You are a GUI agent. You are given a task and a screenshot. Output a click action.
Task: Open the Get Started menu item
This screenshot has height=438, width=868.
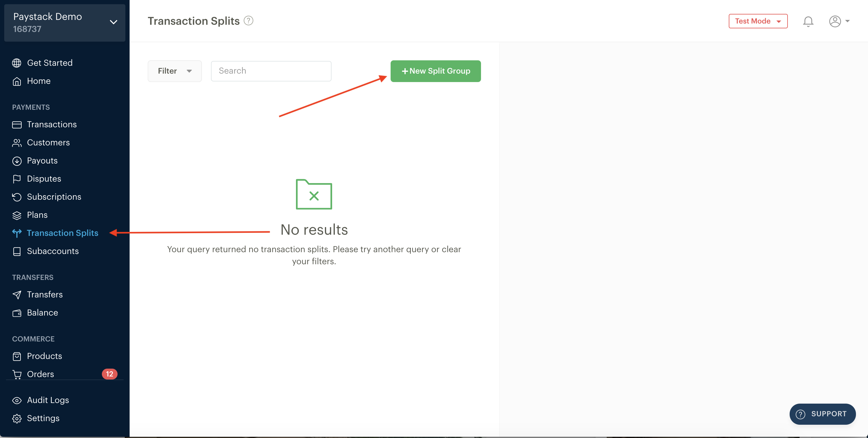coord(50,62)
